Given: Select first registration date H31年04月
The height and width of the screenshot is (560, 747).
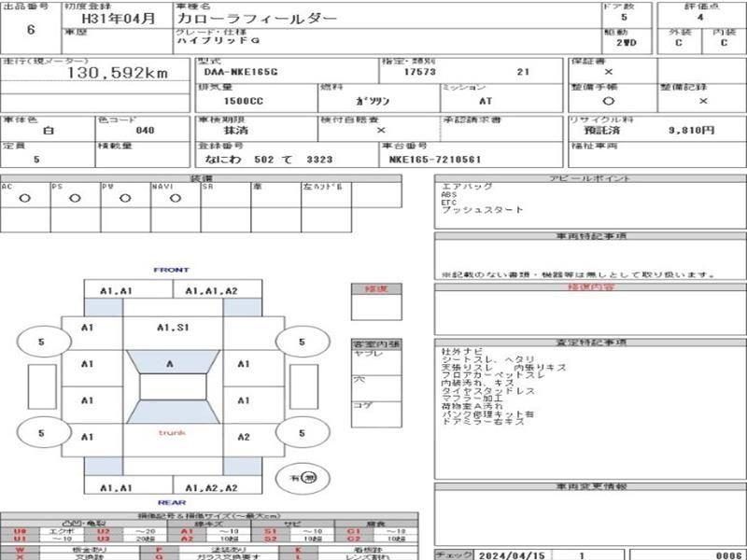Looking at the screenshot, I should tap(119, 19).
